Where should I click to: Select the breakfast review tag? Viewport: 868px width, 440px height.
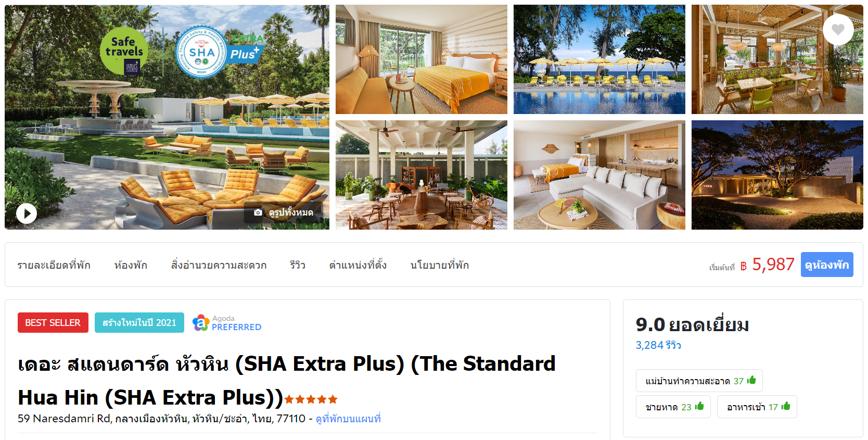point(757,407)
